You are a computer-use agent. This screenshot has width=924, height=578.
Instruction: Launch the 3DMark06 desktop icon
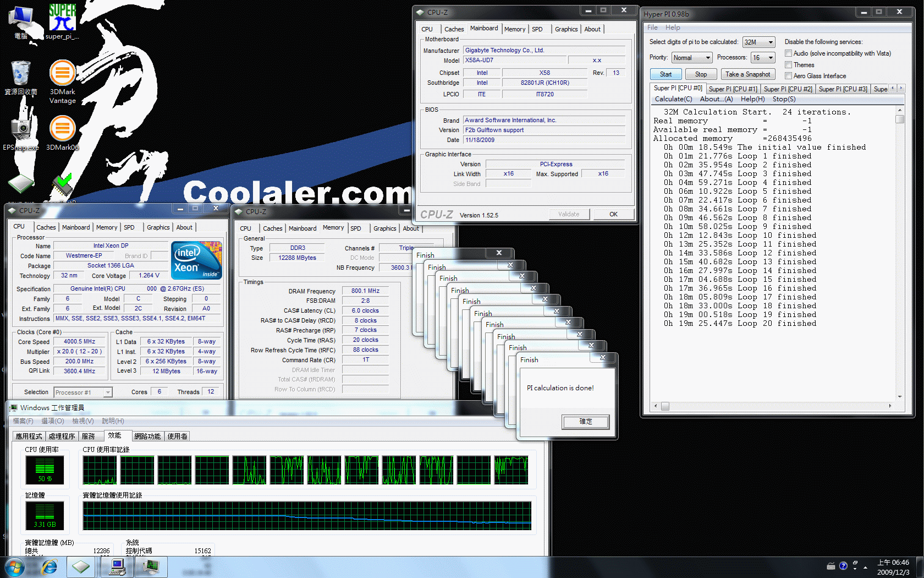[63, 133]
